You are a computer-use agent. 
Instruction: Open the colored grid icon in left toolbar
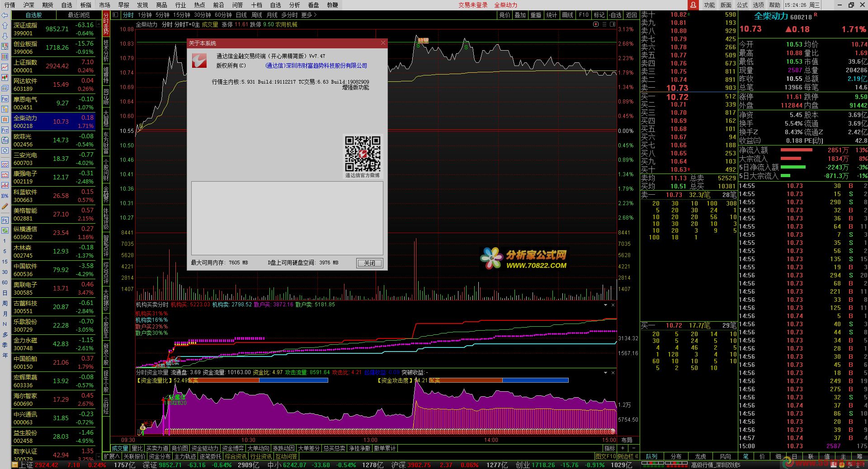tap(5, 56)
